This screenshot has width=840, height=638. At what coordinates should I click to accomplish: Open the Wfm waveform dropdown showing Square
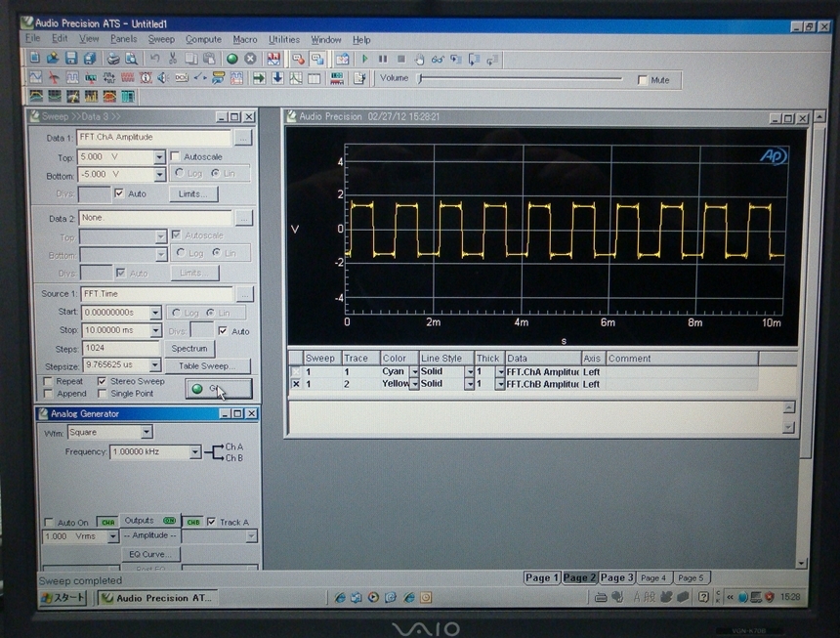(147, 432)
